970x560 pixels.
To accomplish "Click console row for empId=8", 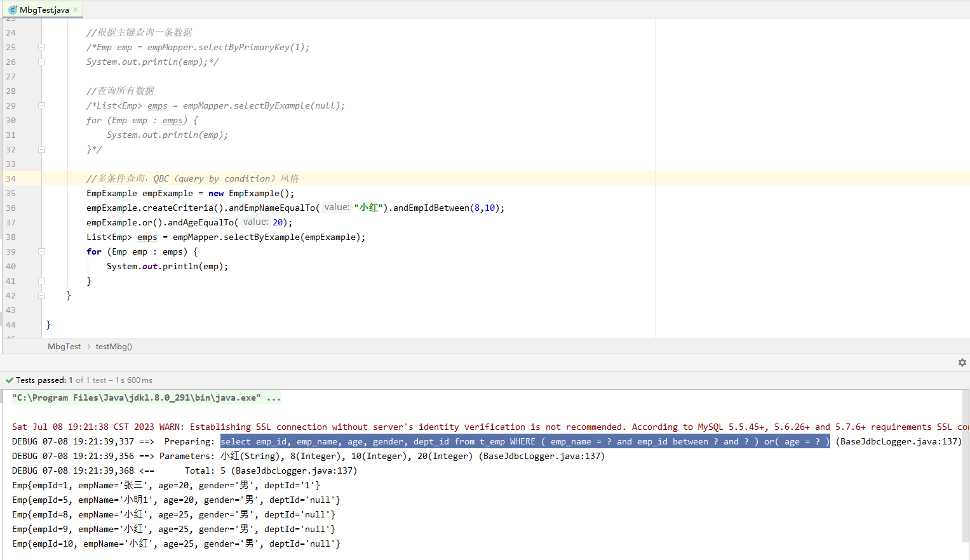I will pos(173,514).
